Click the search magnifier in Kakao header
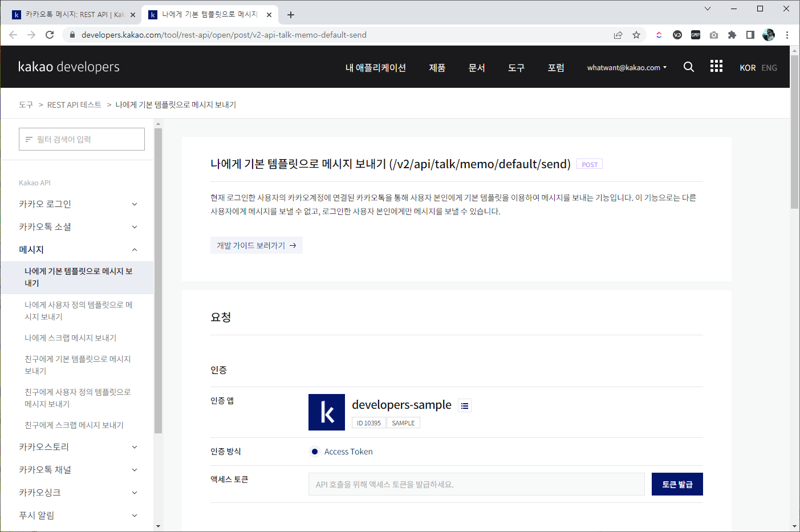The width and height of the screenshot is (800, 532). point(689,67)
